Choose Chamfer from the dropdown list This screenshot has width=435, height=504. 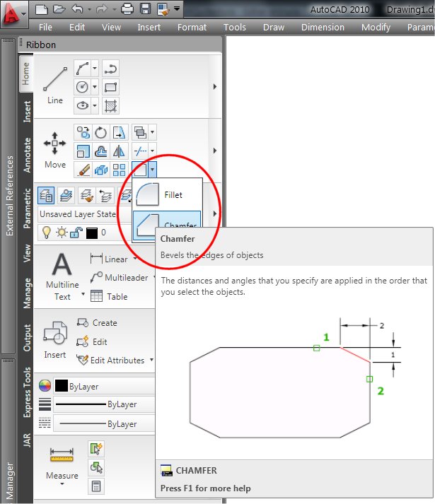[x=168, y=224]
